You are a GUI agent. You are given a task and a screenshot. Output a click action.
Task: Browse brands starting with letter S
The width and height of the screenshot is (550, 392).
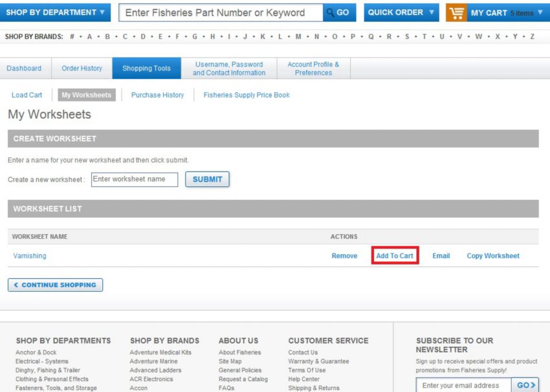pyautogui.click(x=407, y=36)
